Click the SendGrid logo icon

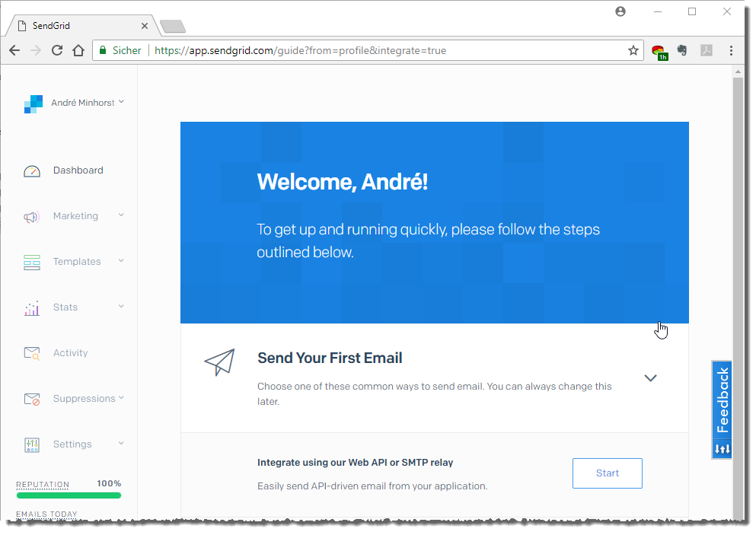pyautogui.click(x=33, y=103)
